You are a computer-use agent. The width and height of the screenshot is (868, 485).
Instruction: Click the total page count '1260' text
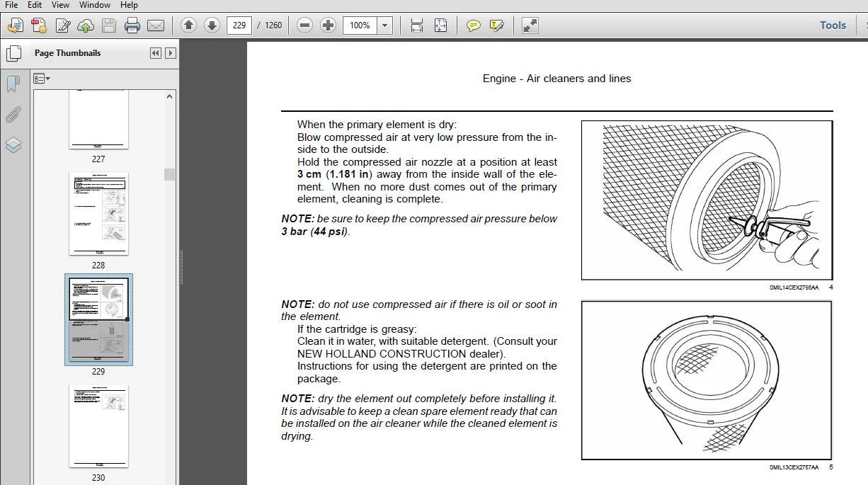pyautogui.click(x=273, y=25)
